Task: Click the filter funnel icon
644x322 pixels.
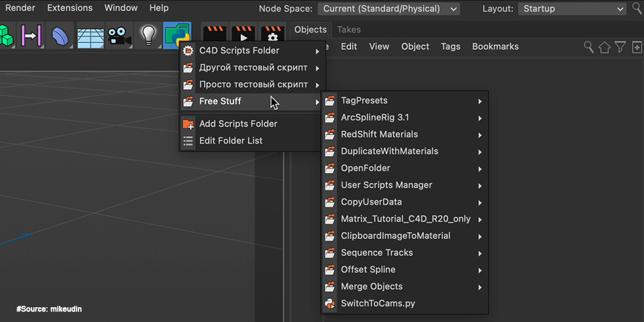Action: click(x=620, y=47)
